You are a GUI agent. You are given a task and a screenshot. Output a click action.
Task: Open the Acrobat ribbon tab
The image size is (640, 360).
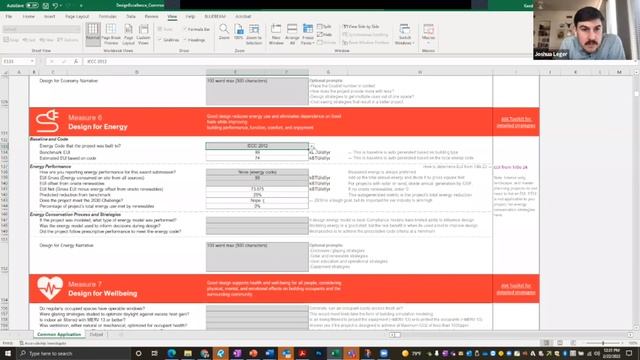click(243, 16)
